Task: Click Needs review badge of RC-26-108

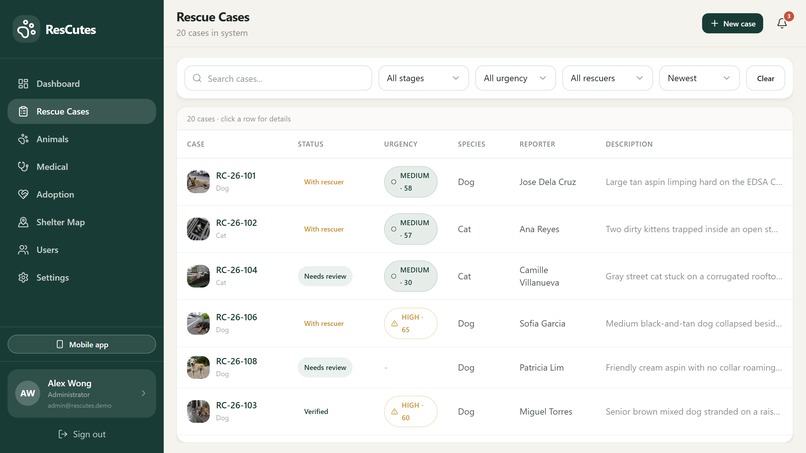Action: pyautogui.click(x=325, y=368)
